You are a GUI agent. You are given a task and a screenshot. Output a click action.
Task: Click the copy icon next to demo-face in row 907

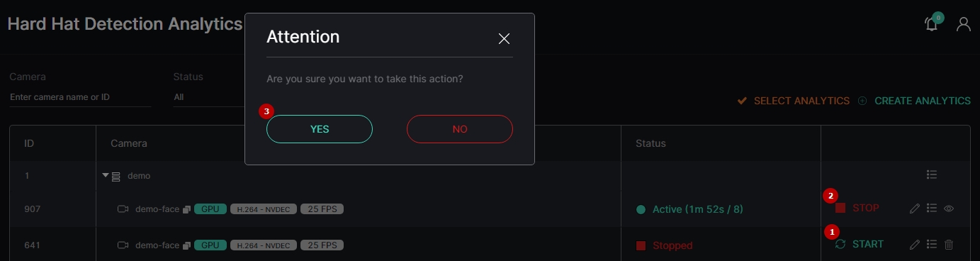[x=186, y=209]
